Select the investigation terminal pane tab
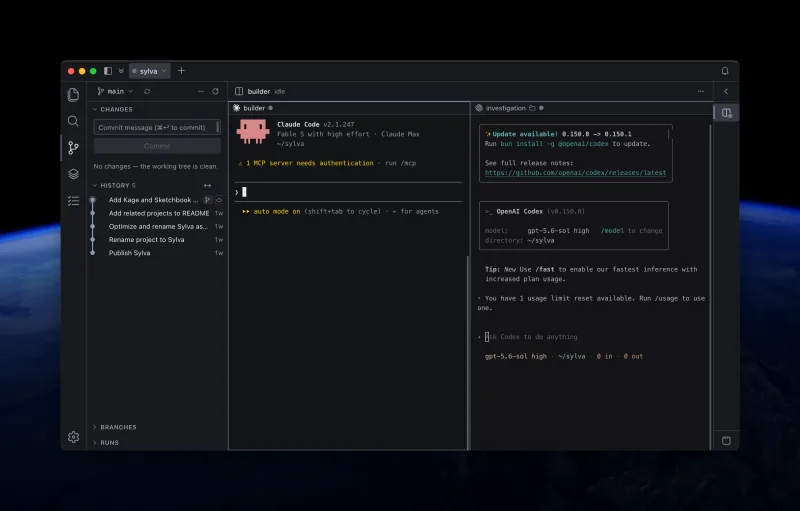Viewport: 800px width, 511px height. (505, 108)
